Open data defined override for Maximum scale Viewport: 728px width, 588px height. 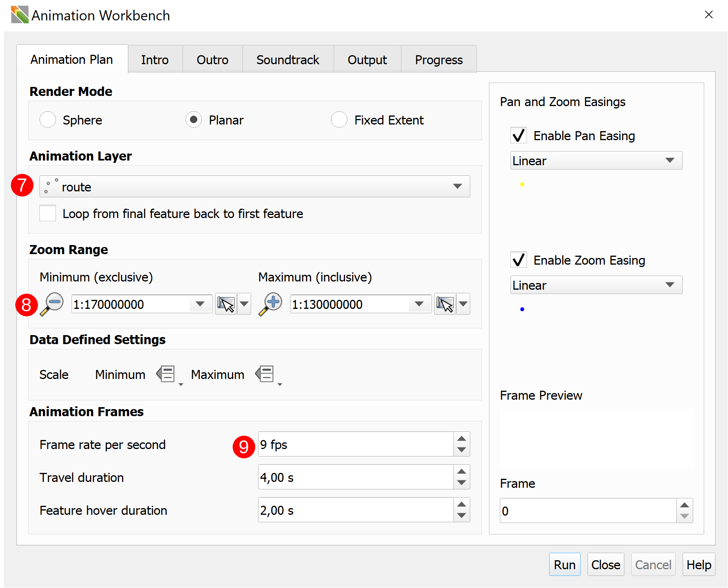(268, 375)
